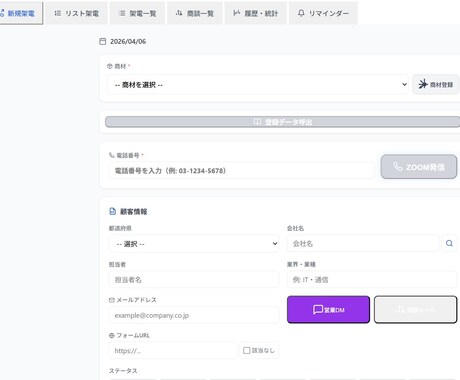Click the magnifier search icon beside 会社名
Viewport: 460px width, 380px height.
coord(449,243)
